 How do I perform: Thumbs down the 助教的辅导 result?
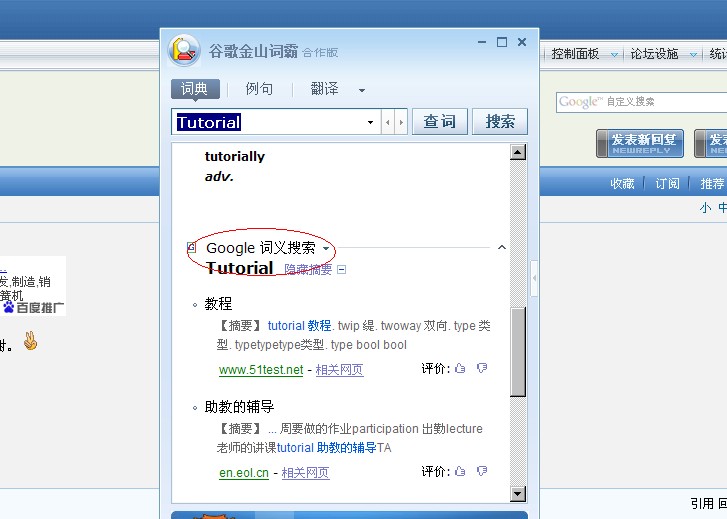point(482,471)
